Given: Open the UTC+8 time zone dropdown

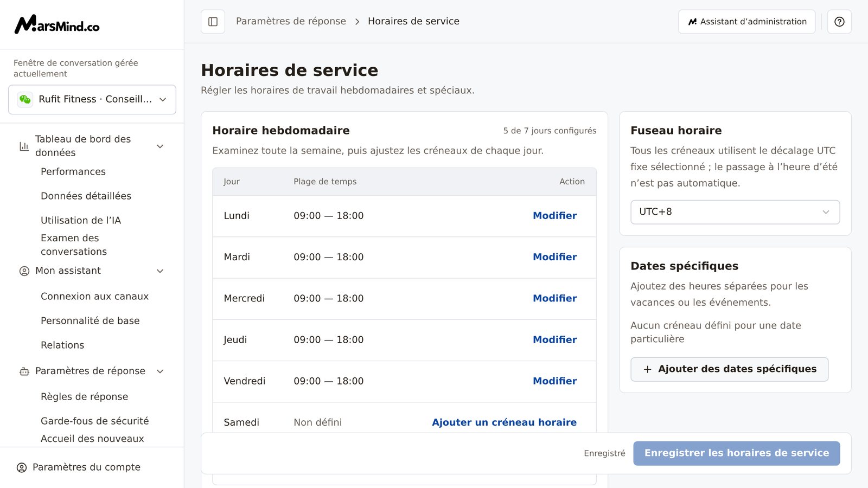Looking at the screenshot, I should [735, 212].
